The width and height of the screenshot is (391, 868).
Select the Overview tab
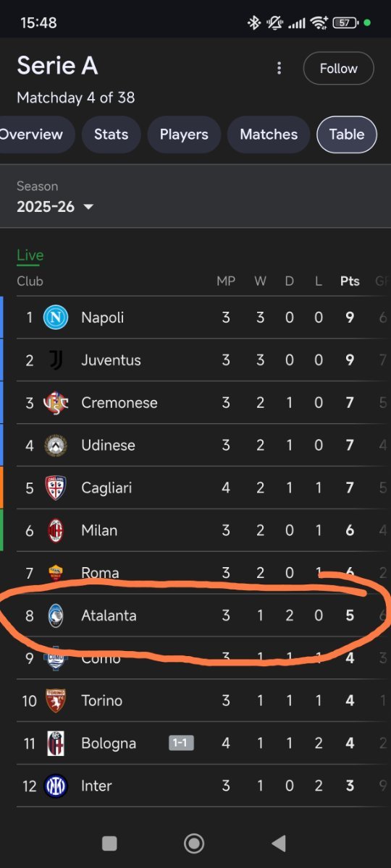point(35,135)
